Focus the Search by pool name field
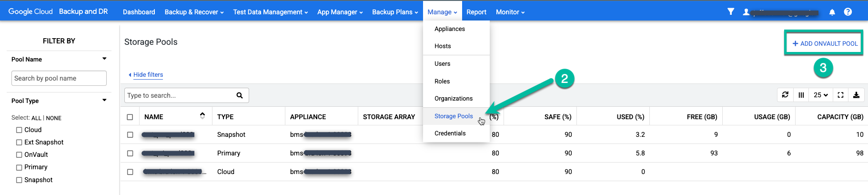 click(x=59, y=78)
